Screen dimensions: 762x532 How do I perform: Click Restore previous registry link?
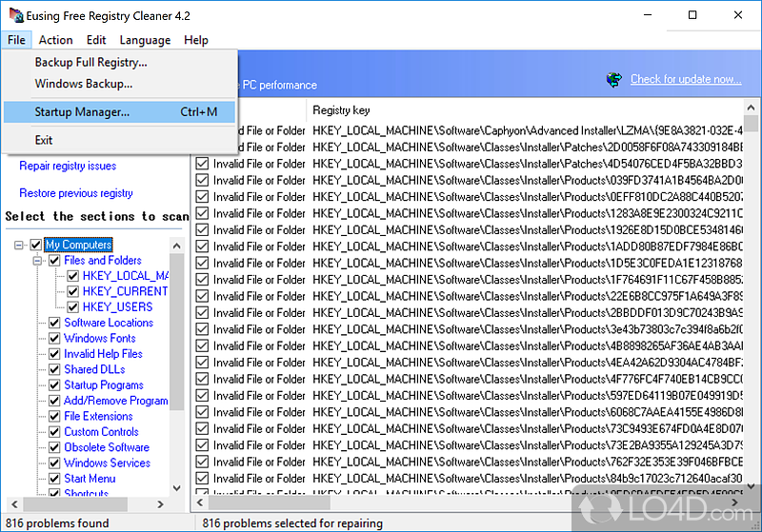point(76,193)
